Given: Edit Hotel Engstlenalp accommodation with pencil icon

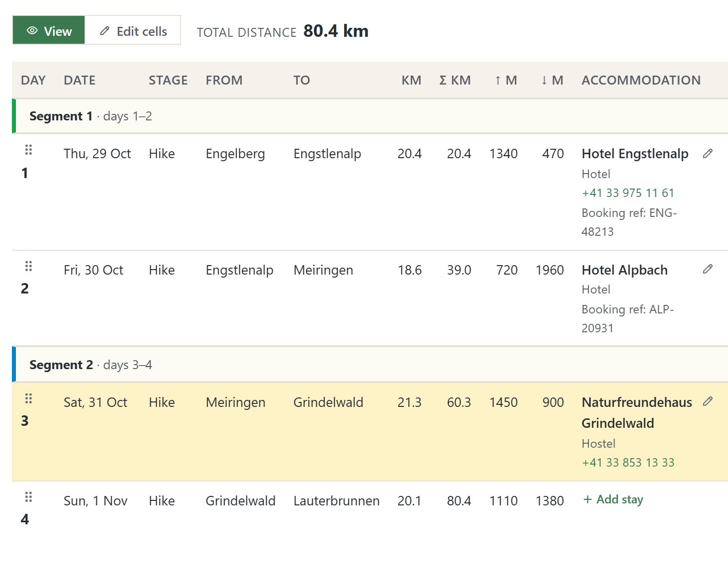Looking at the screenshot, I should (708, 154).
